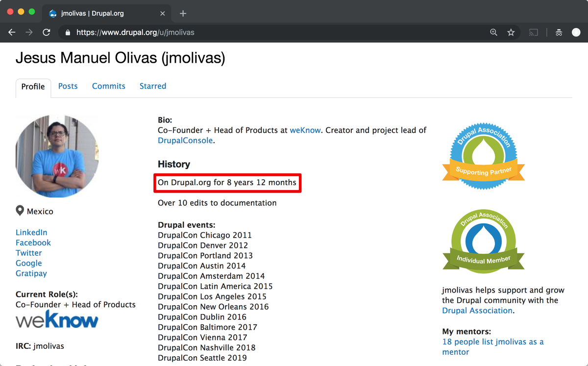This screenshot has height=366, width=588.
Task: Switch to the Commits tab
Action: point(109,86)
